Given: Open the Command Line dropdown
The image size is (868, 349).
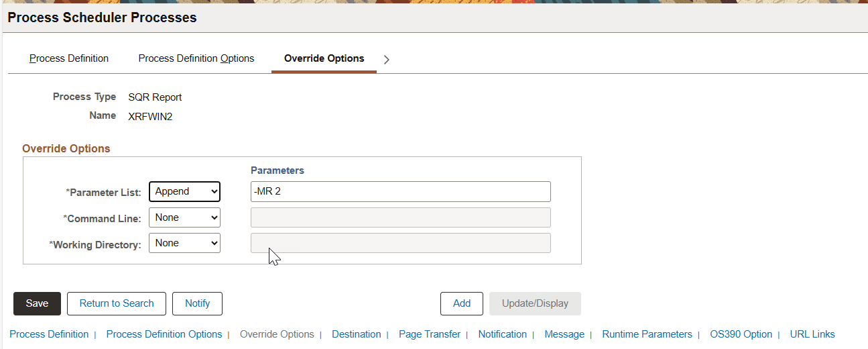Looking at the screenshot, I should point(184,217).
